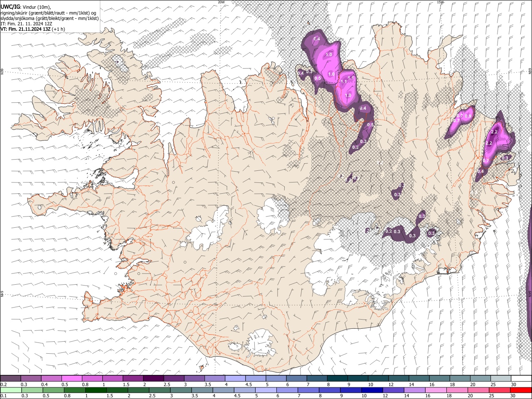Viewport: 532px width, 399px height.
Task: Click the upper 2.2 snowfall value in the east
Action: (x=495, y=132)
